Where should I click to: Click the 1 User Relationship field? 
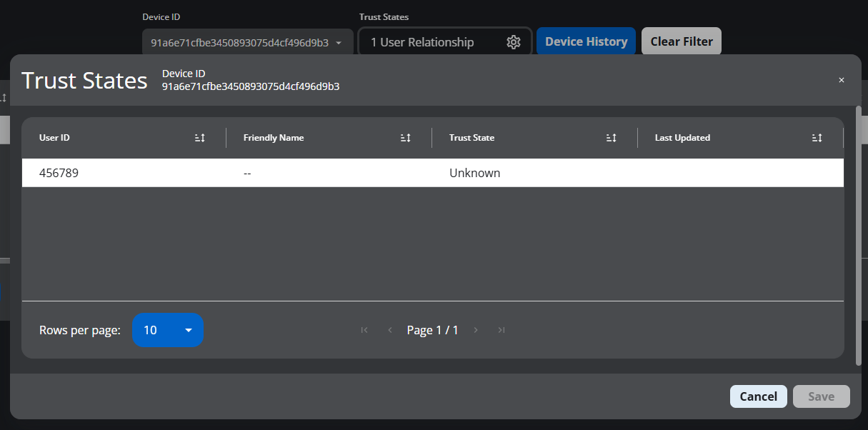pos(445,42)
